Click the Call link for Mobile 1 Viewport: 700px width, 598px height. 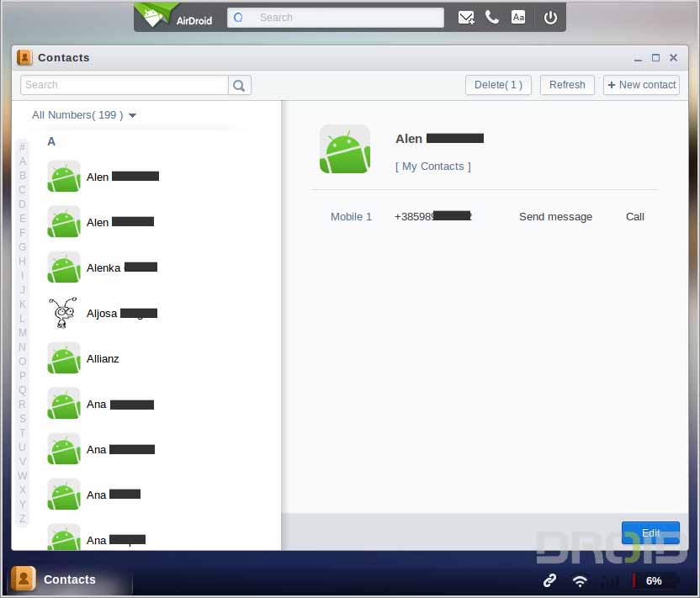tap(634, 217)
